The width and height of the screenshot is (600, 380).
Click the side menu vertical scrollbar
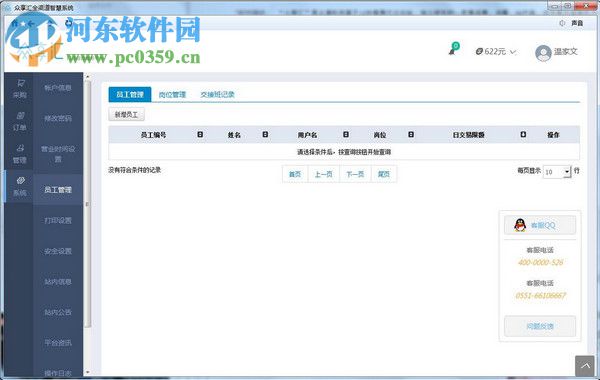87,204
